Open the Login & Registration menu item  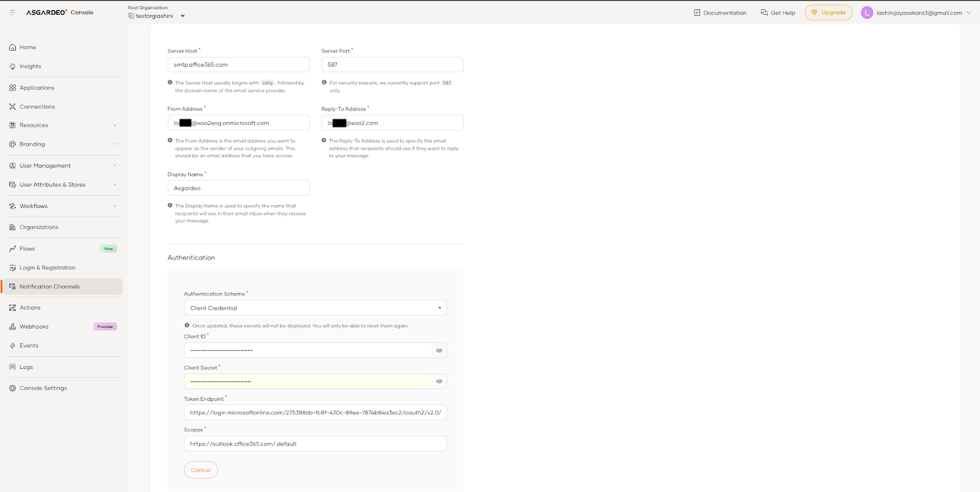pyautogui.click(x=47, y=267)
